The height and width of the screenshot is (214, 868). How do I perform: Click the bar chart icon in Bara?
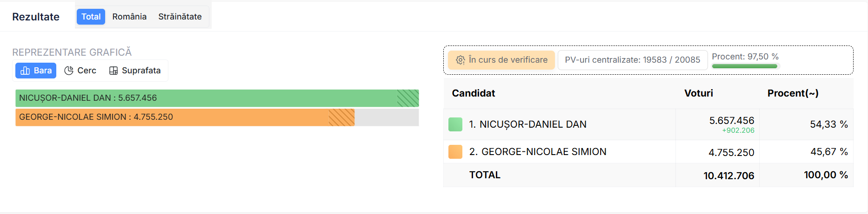coord(25,71)
